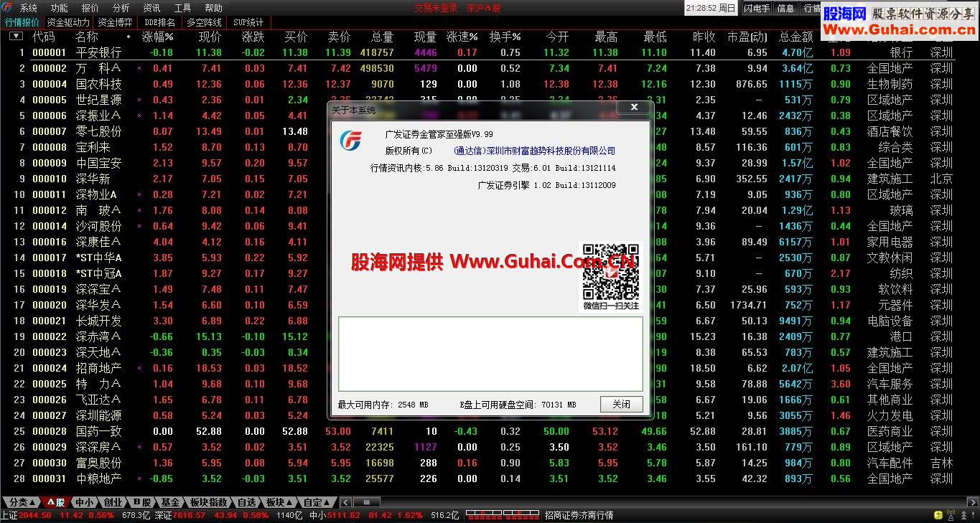Open the column selector dropdown arrow before 代码
Screen dimensions: 980x523
click(16, 36)
